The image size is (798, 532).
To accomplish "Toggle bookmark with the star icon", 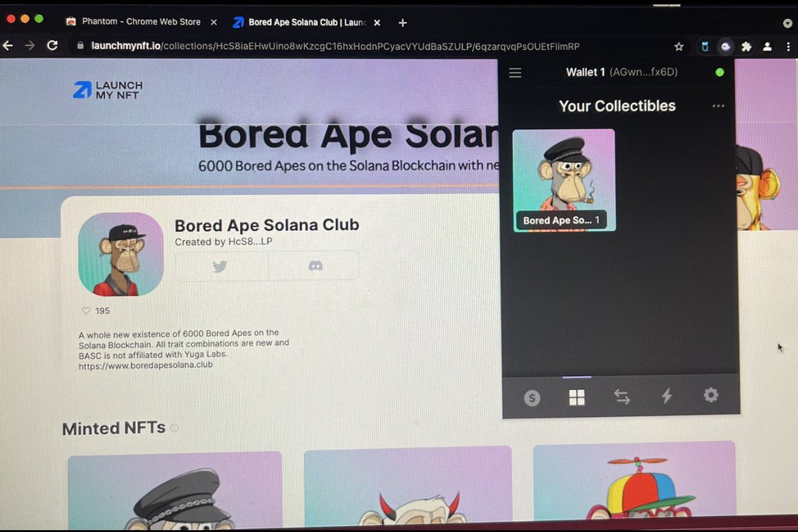I will tap(678, 47).
